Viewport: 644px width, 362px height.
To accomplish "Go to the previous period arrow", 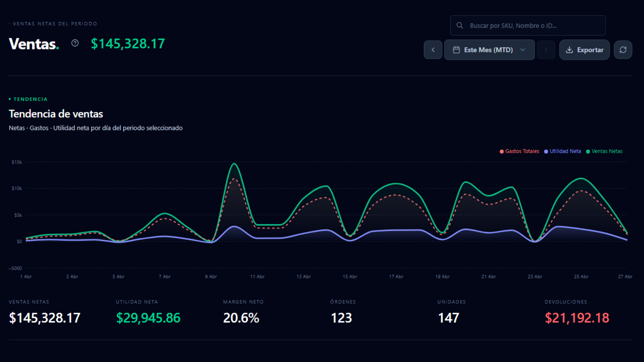I will pos(433,50).
